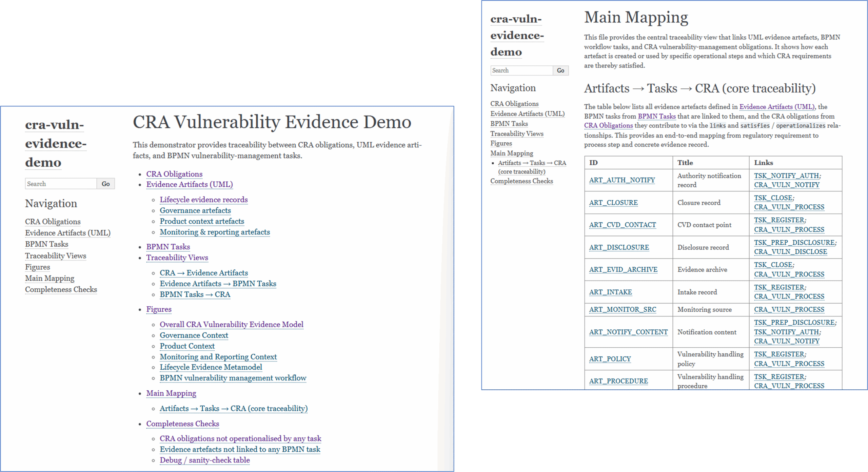The height and width of the screenshot is (472, 868).
Task: Open BPMN Tasks in the left window sidebar
Action: 46,244
